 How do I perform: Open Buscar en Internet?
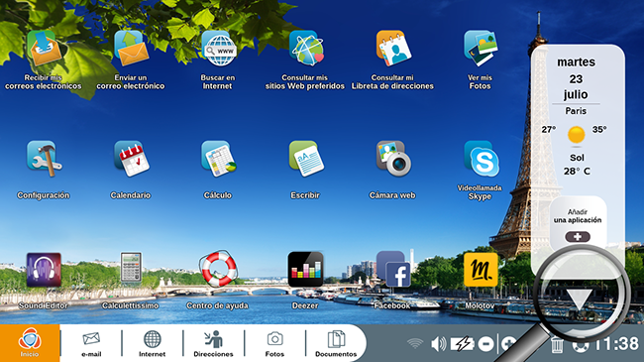(x=219, y=49)
